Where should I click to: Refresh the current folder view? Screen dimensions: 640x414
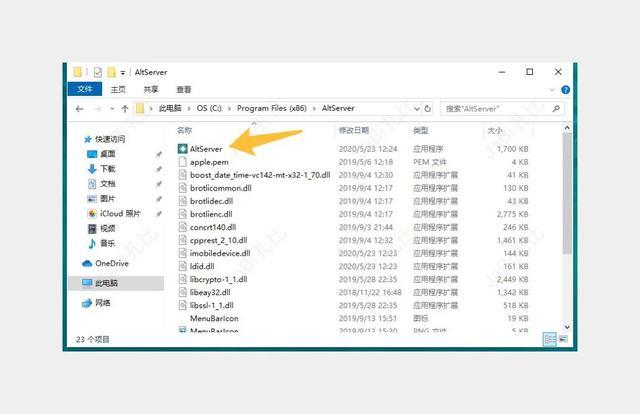coord(427,109)
